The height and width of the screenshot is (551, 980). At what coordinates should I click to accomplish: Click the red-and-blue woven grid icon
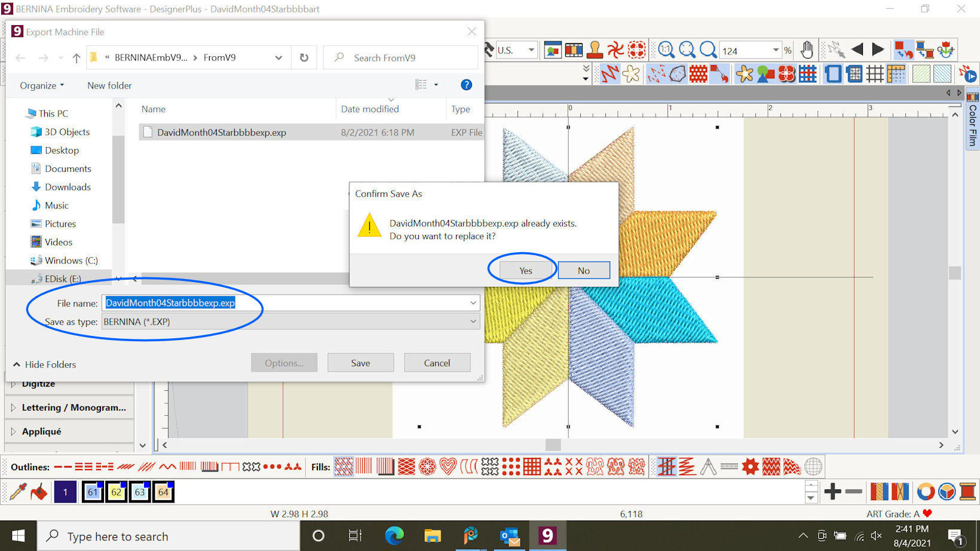(x=807, y=74)
